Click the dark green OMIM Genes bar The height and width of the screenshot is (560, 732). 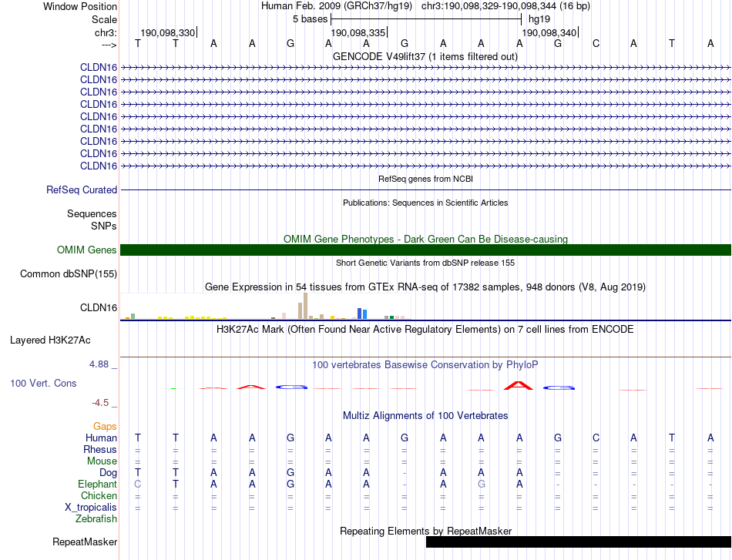[426, 250]
